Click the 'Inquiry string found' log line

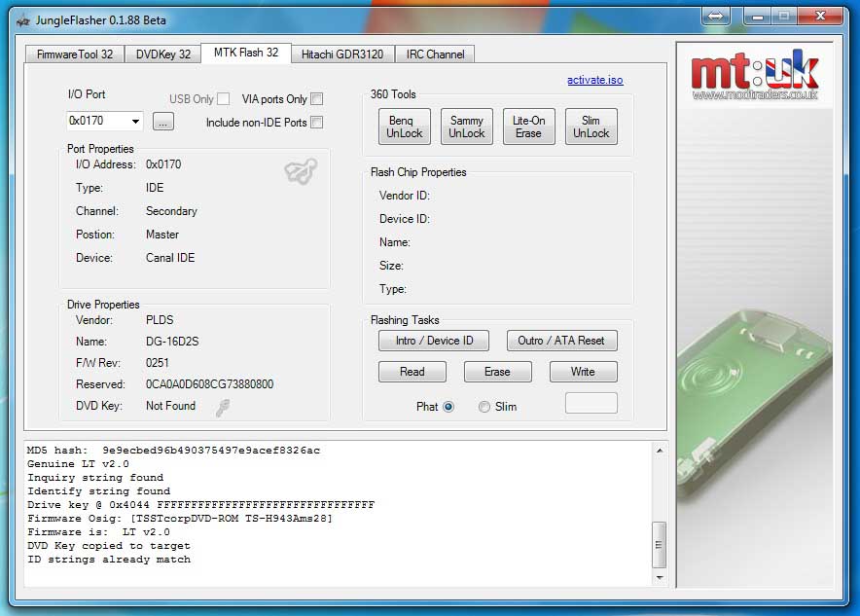tap(95, 478)
